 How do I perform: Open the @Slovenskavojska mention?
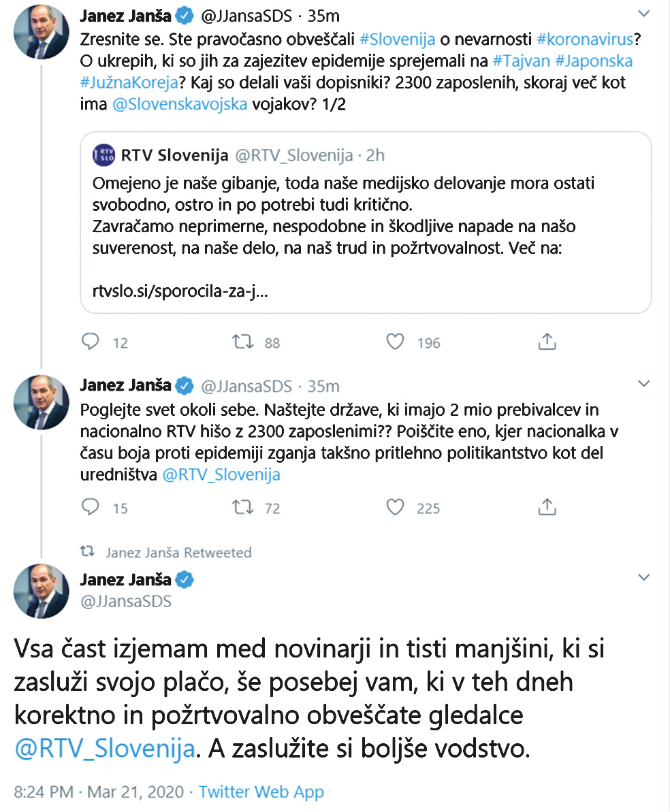pos(179,107)
